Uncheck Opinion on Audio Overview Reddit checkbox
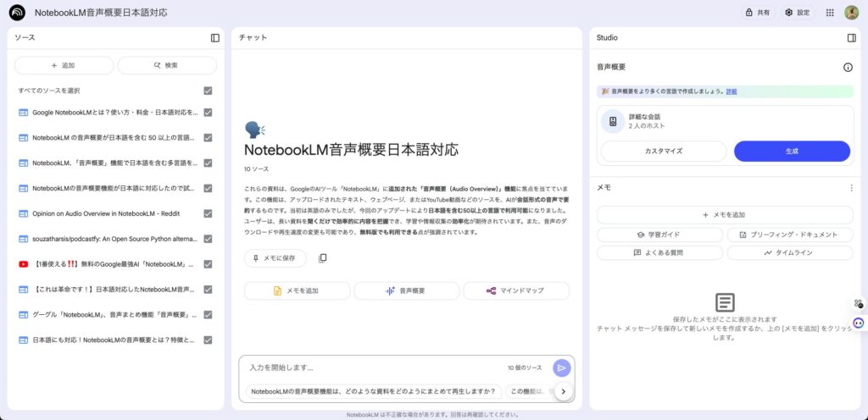Image resolution: width=868 pixels, height=420 pixels. [x=208, y=213]
